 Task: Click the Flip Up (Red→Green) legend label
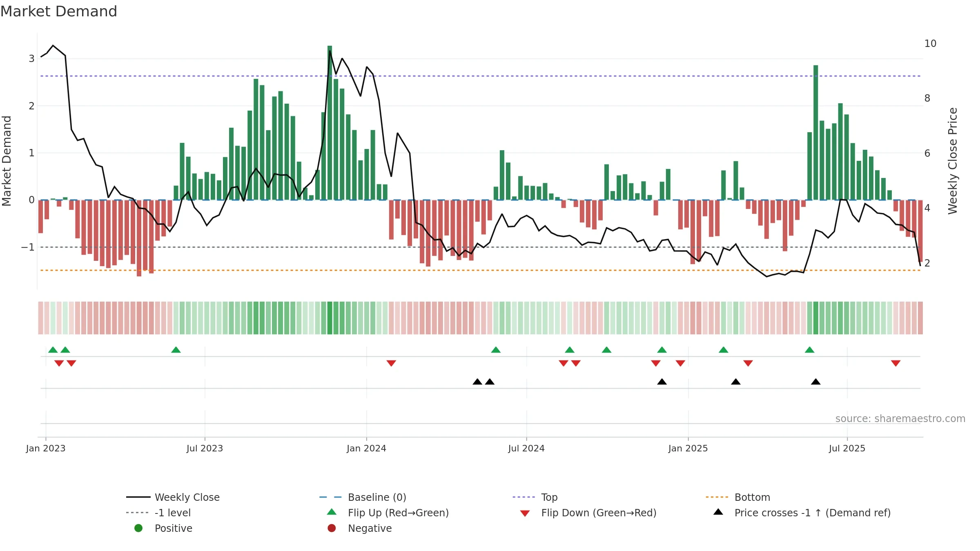click(398, 513)
